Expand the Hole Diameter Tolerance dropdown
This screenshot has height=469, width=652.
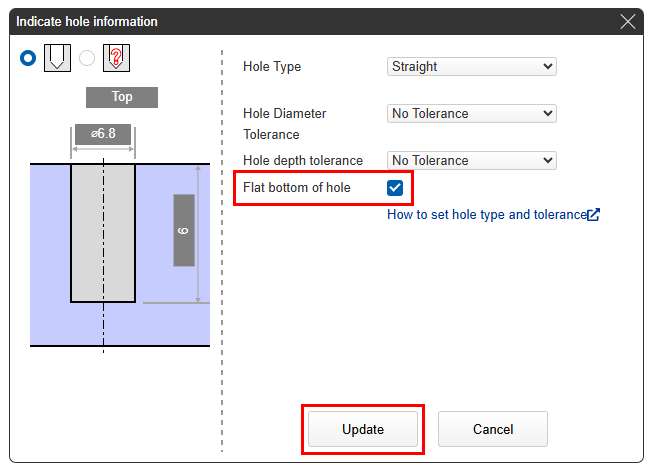point(471,114)
